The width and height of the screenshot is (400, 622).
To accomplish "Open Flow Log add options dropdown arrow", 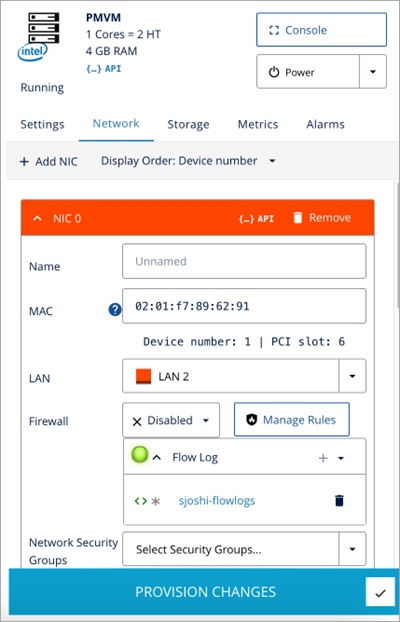I will point(341,458).
